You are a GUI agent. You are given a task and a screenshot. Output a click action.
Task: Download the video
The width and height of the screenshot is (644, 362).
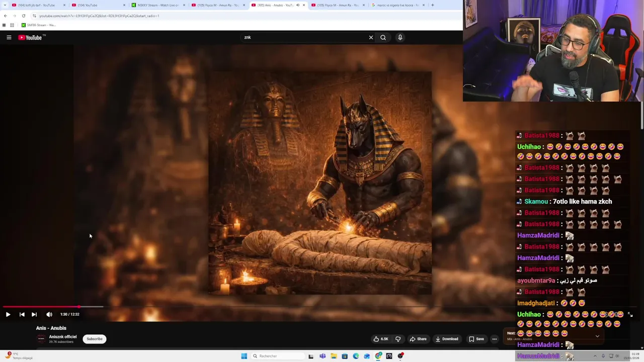(447, 339)
